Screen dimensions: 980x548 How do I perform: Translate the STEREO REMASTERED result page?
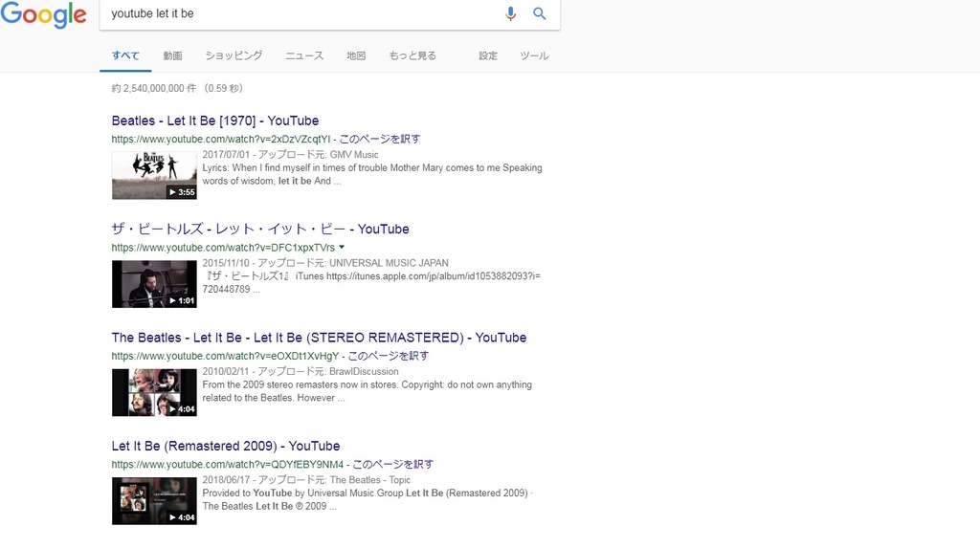(x=389, y=356)
